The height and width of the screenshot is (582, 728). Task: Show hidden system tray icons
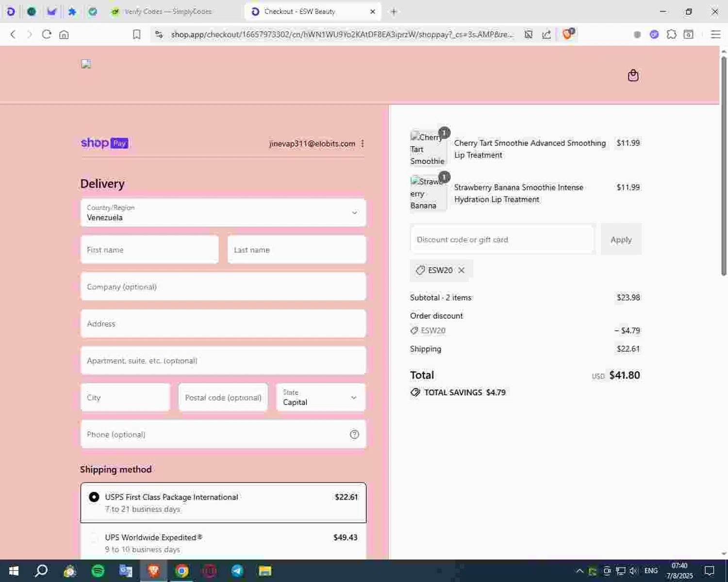[579, 571]
